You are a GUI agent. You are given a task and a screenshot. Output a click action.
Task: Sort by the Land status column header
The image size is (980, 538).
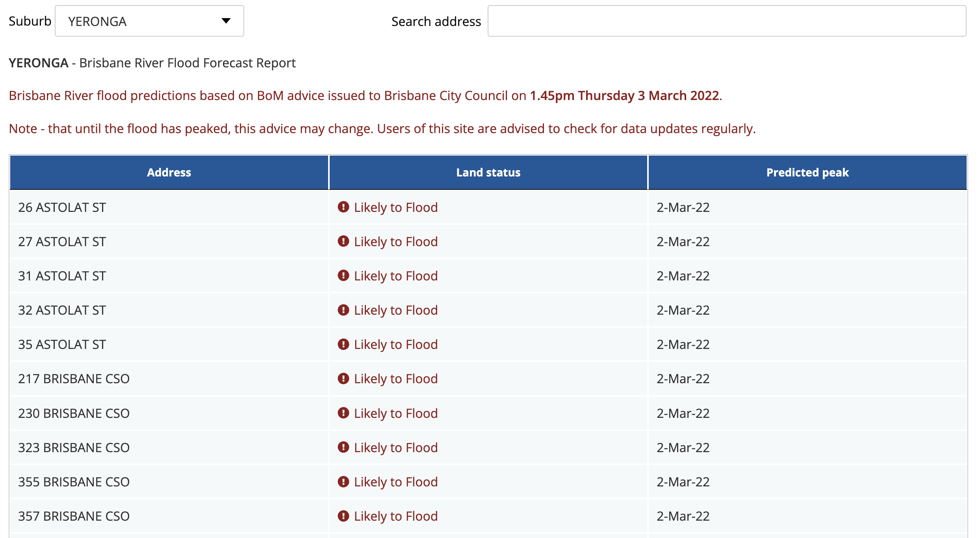(x=488, y=173)
